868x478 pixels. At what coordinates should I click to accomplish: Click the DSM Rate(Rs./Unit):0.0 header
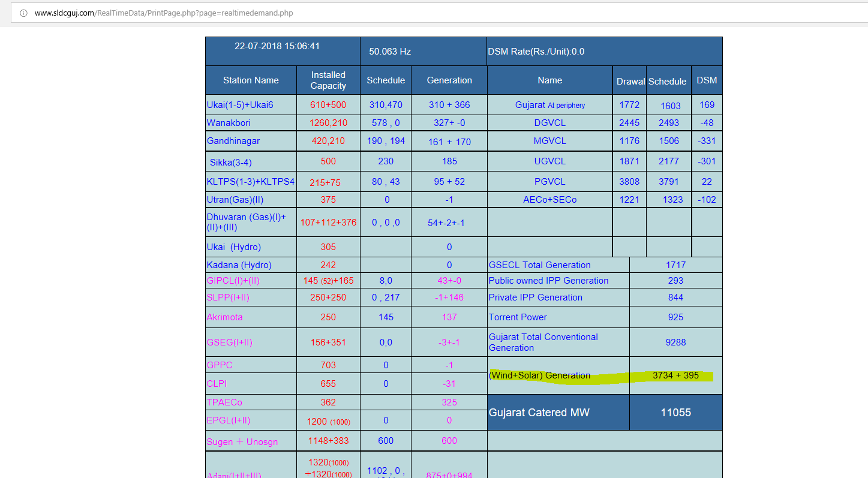point(536,52)
